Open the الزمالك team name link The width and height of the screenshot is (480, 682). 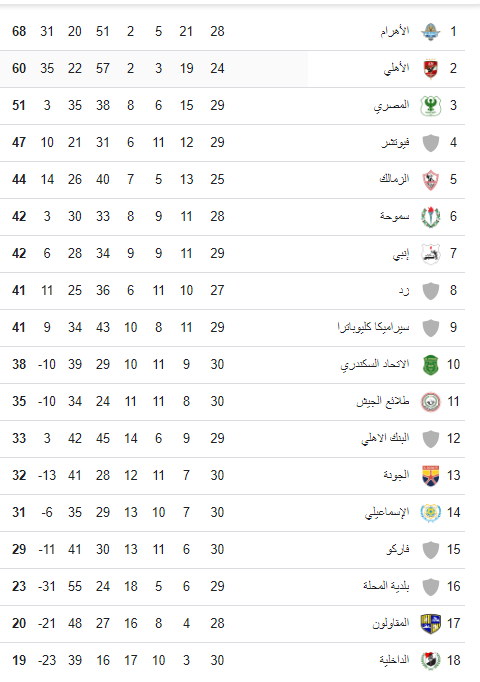(394, 179)
